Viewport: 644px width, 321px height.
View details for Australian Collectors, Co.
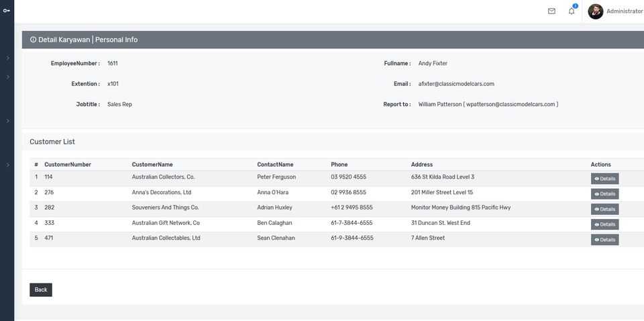604,179
